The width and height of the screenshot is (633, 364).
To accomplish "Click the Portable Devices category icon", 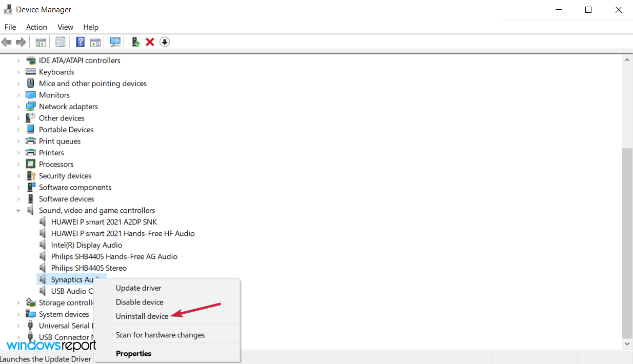I will tap(31, 130).
